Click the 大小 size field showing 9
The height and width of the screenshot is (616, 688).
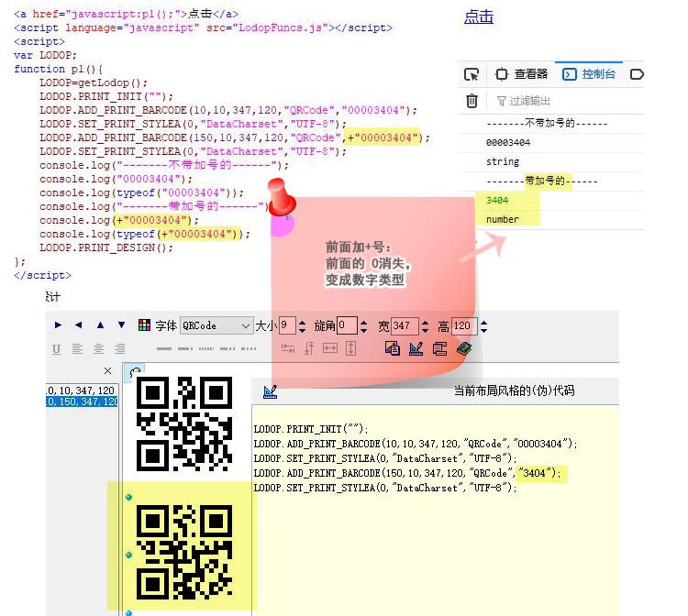287,325
